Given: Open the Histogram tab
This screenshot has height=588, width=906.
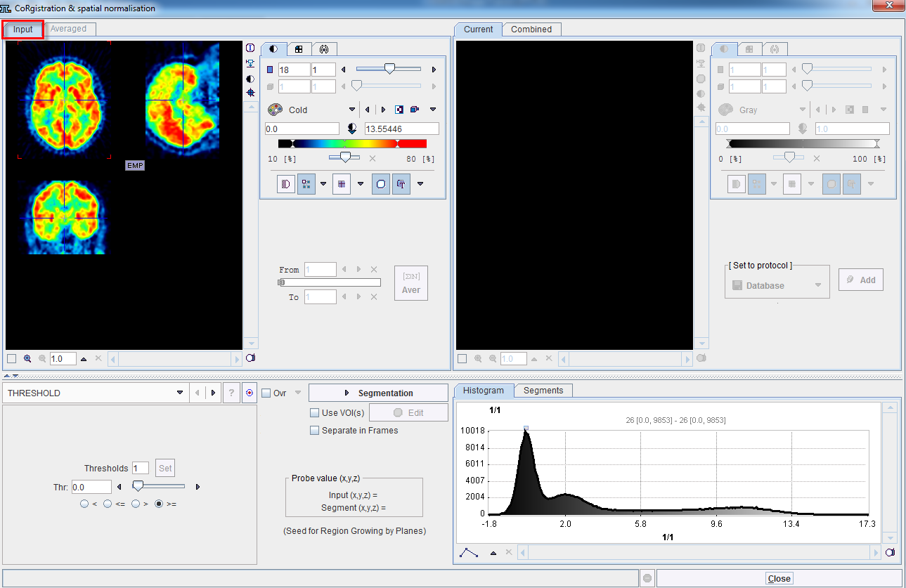Looking at the screenshot, I should [x=484, y=391].
